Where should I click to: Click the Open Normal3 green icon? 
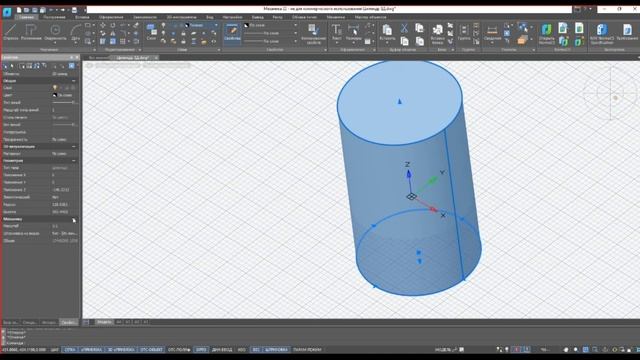tap(547, 33)
